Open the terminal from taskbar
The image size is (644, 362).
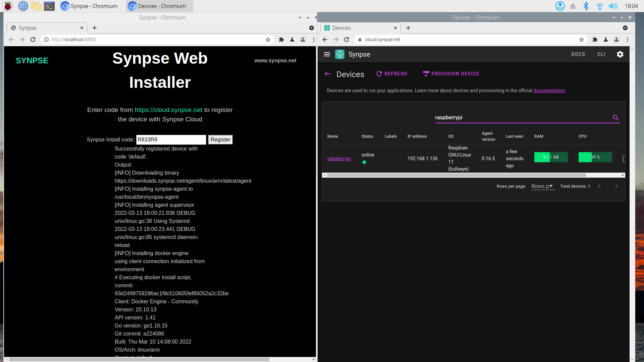tap(49, 6)
